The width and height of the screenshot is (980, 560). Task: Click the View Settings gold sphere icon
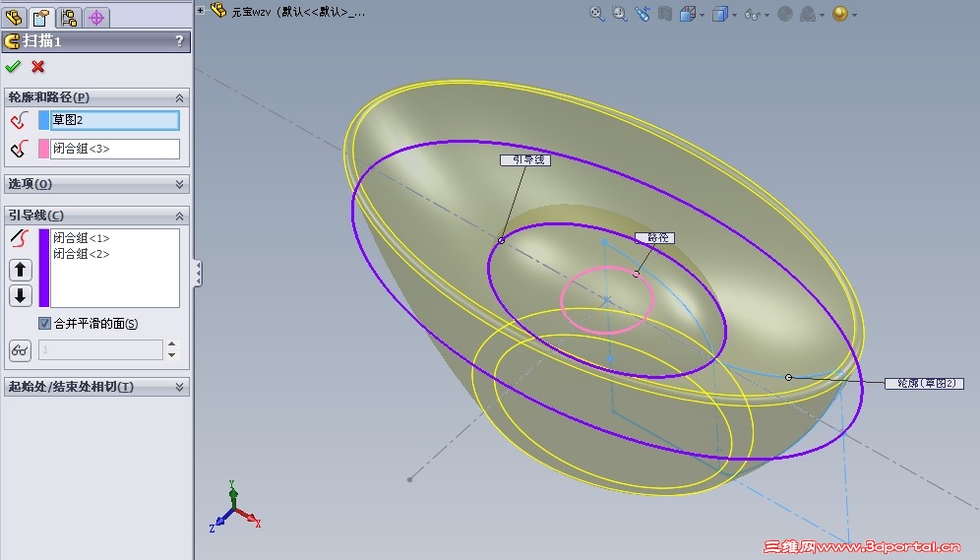[x=840, y=14]
